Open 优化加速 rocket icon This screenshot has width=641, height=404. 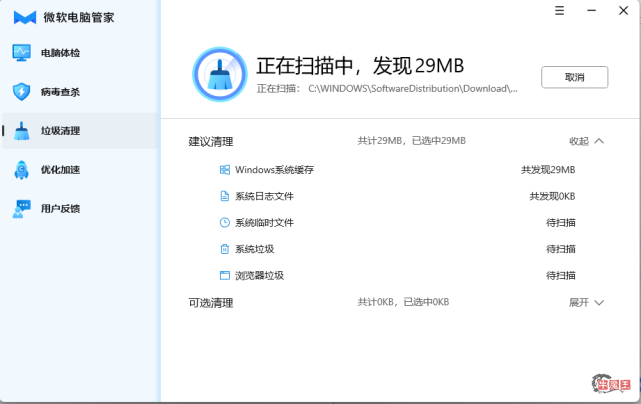(21, 170)
